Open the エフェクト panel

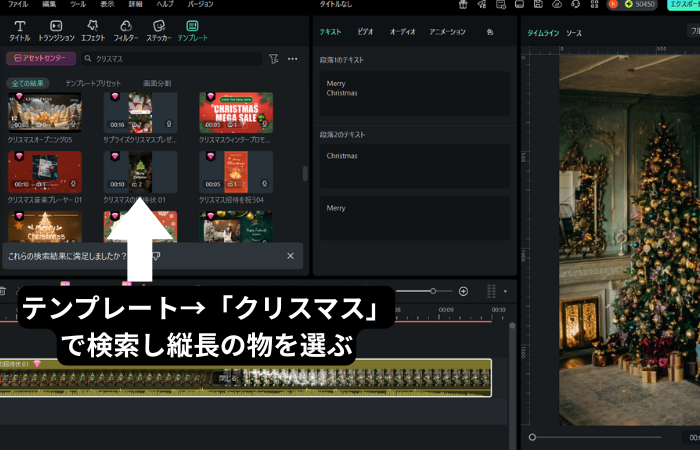[93, 31]
